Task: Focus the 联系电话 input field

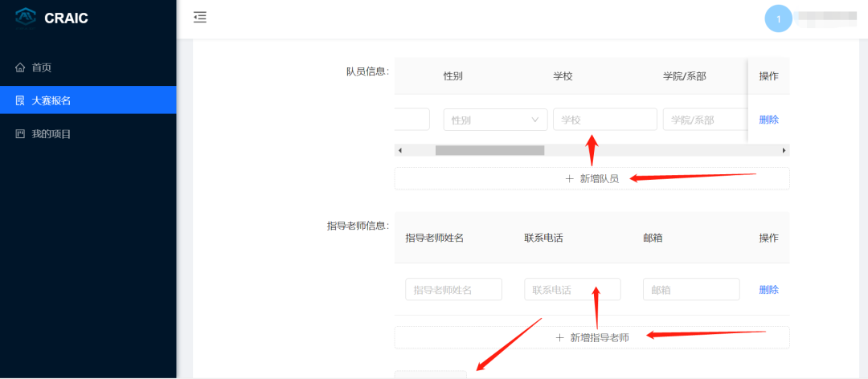Action: coord(572,290)
